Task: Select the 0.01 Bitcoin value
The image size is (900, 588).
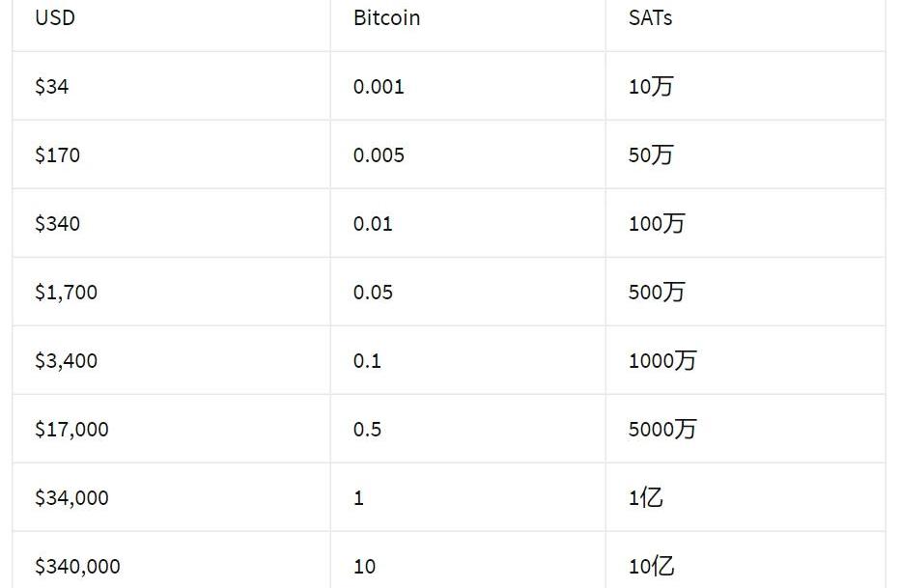Action: [x=373, y=224]
